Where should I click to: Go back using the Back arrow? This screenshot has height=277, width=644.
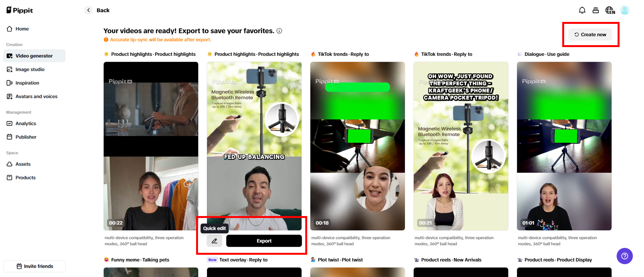89,10
